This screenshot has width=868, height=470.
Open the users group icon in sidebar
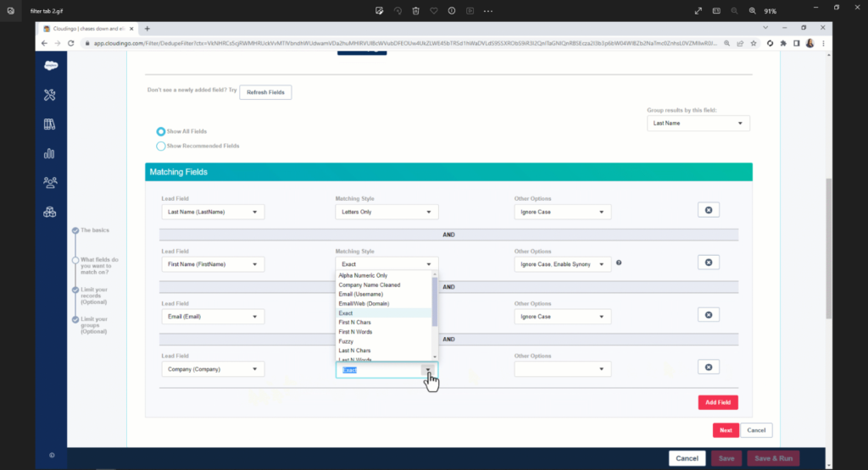(50, 182)
